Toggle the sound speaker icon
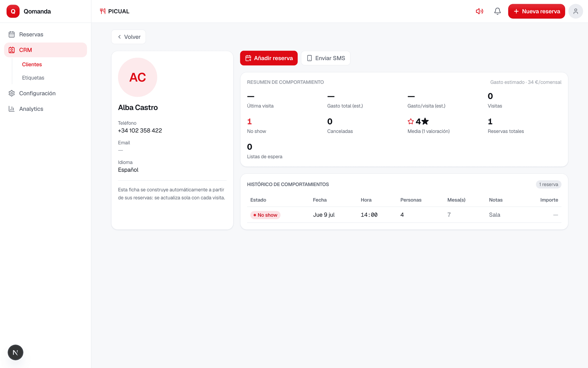This screenshot has height=368, width=588. pyautogui.click(x=479, y=11)
